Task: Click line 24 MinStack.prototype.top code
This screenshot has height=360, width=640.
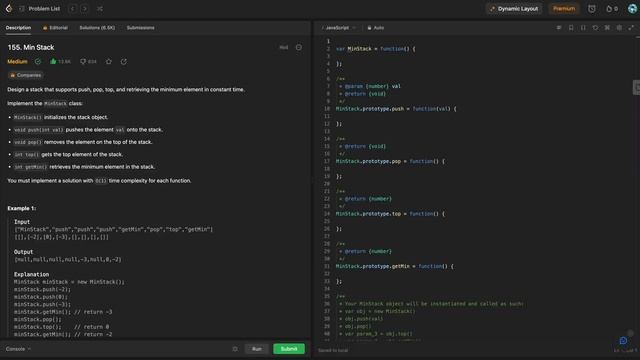Action: click(390, 214)
